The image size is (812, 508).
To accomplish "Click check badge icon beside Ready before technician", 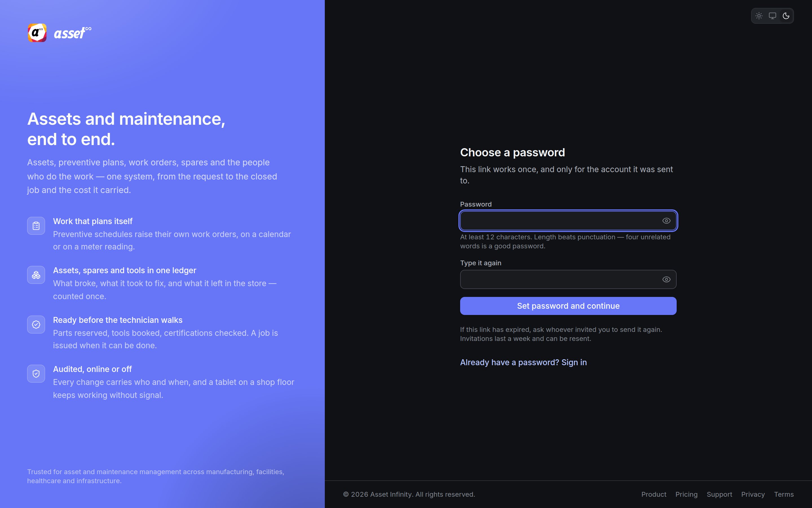I will click(36, 325).
